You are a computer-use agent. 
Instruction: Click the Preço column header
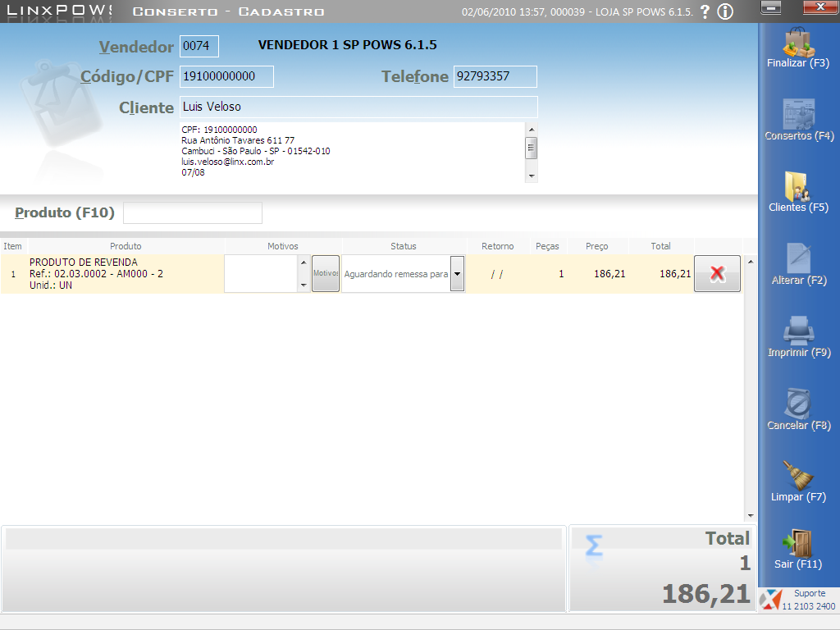pyautogui.click(x=597, y=246)
